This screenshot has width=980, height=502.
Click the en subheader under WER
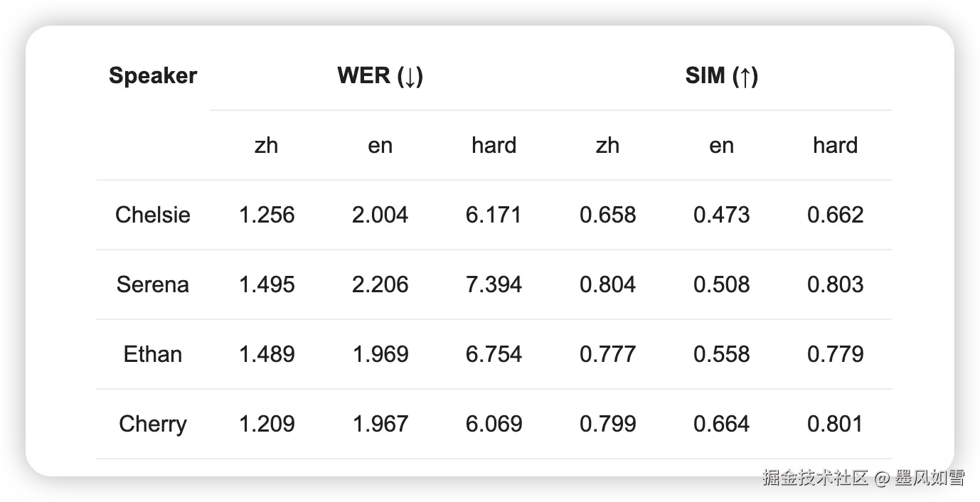tap(380, 145)
